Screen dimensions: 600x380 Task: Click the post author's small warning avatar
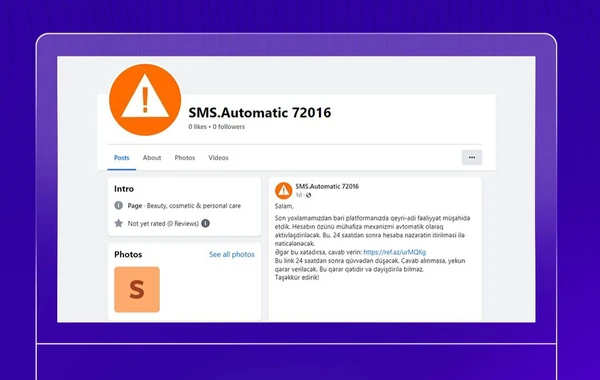tap(284, 191)
